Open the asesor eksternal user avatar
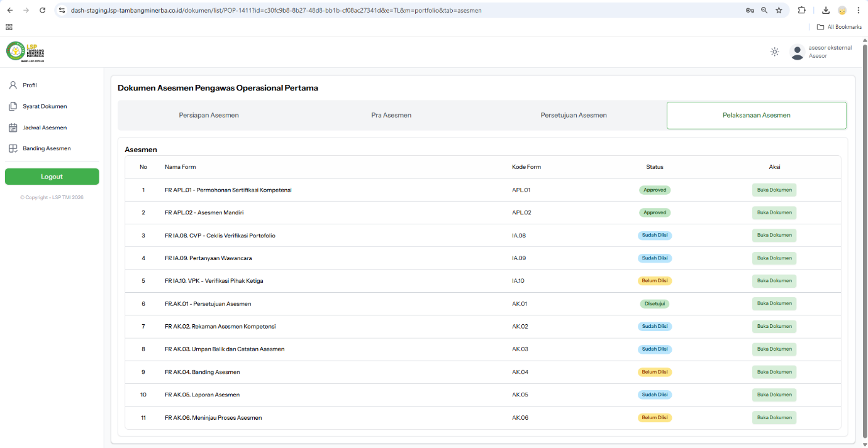 (x=798, y=52)
